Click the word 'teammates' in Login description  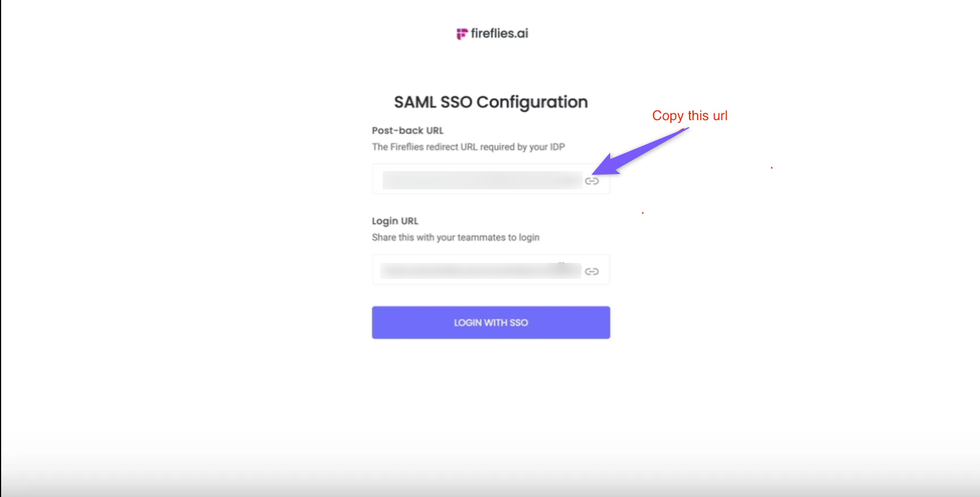click(481, 237)
